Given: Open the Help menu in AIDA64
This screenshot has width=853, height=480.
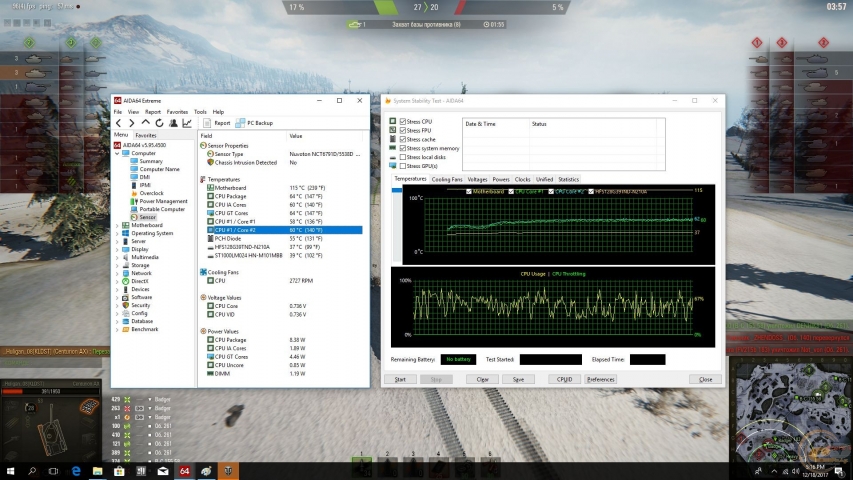Looking at the screenshot, I should (x=218, y=112).
